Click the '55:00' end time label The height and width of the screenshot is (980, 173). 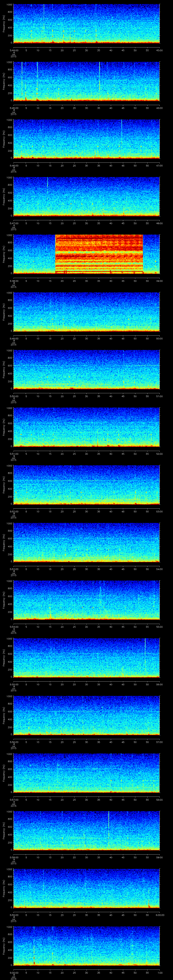coord(160,627)
